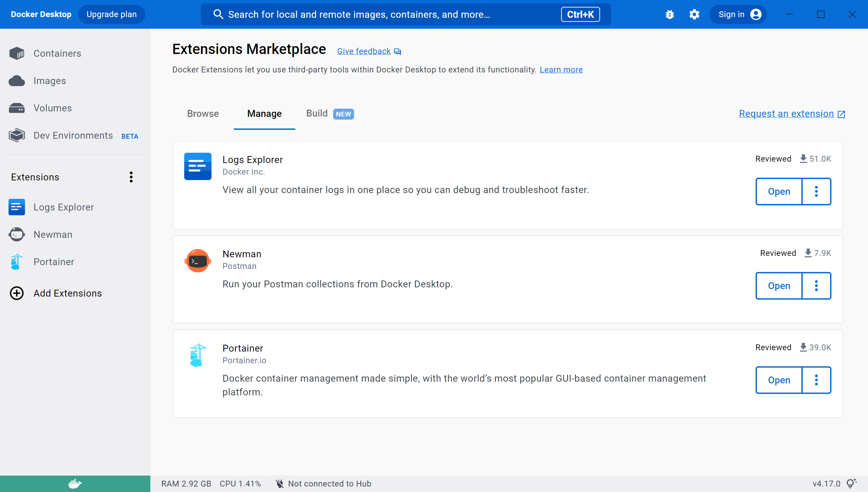Click the search bar for images and containers
This screenshot has width=868, height=492.
[393, 14]
